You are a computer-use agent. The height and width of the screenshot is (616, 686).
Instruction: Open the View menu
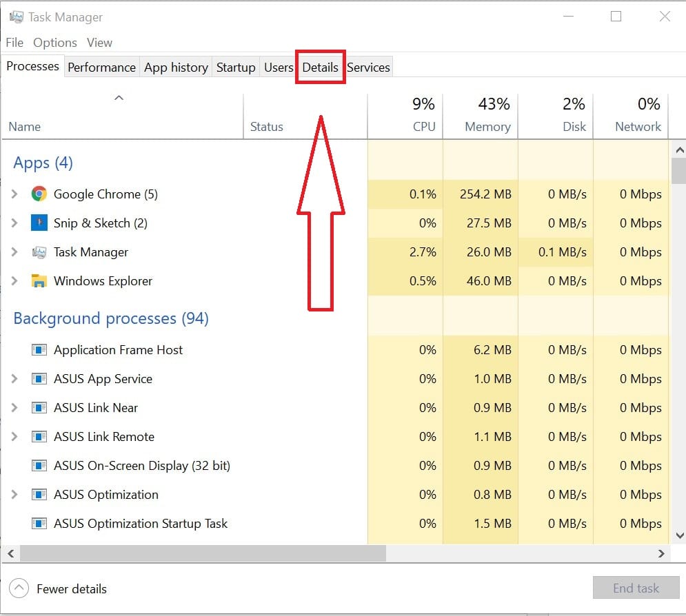pos(99,43)
